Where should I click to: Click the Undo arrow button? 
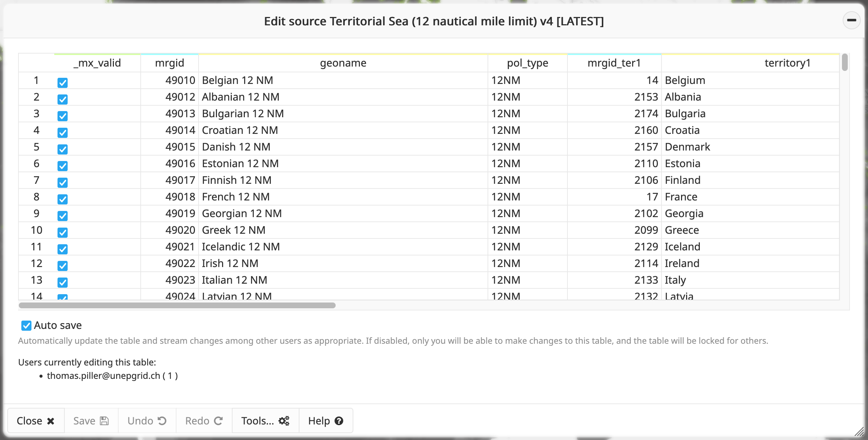pyautogui.click(x=147, y=421)
